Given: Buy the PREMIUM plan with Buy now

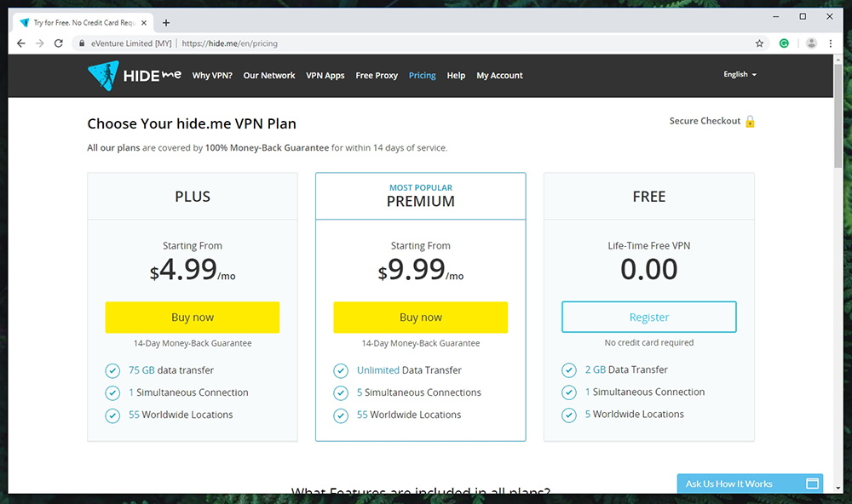Looking at the screenshot, I should click(421, 318).
